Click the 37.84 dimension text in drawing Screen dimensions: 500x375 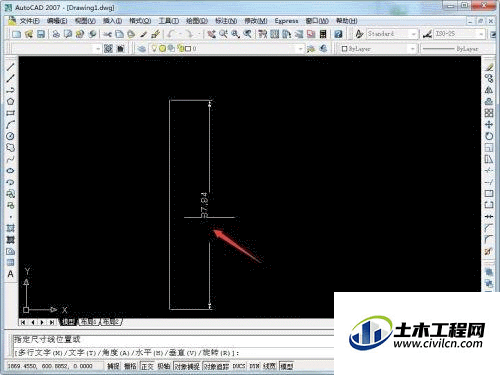(x=204, y=205)
